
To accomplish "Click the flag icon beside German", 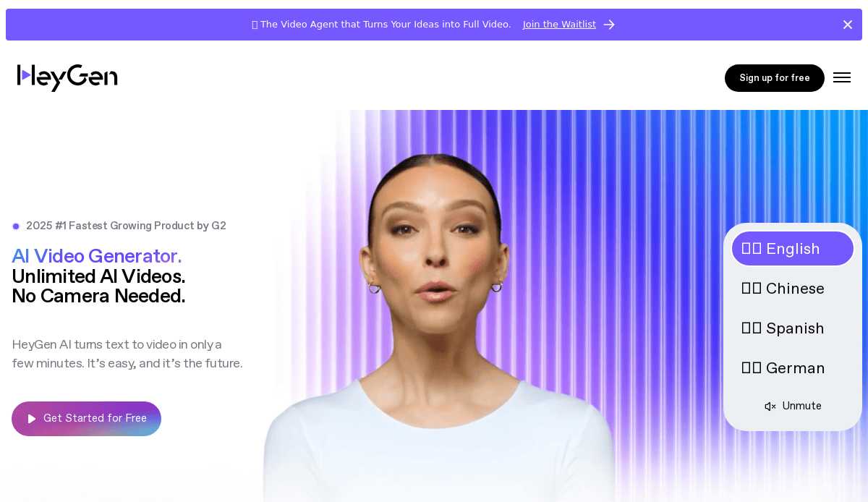I will coord(752,368).
